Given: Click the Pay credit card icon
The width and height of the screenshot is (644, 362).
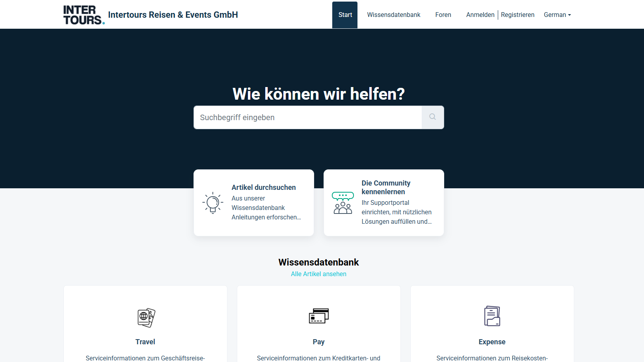Looking at the screenshot, I should click(318, 316).
